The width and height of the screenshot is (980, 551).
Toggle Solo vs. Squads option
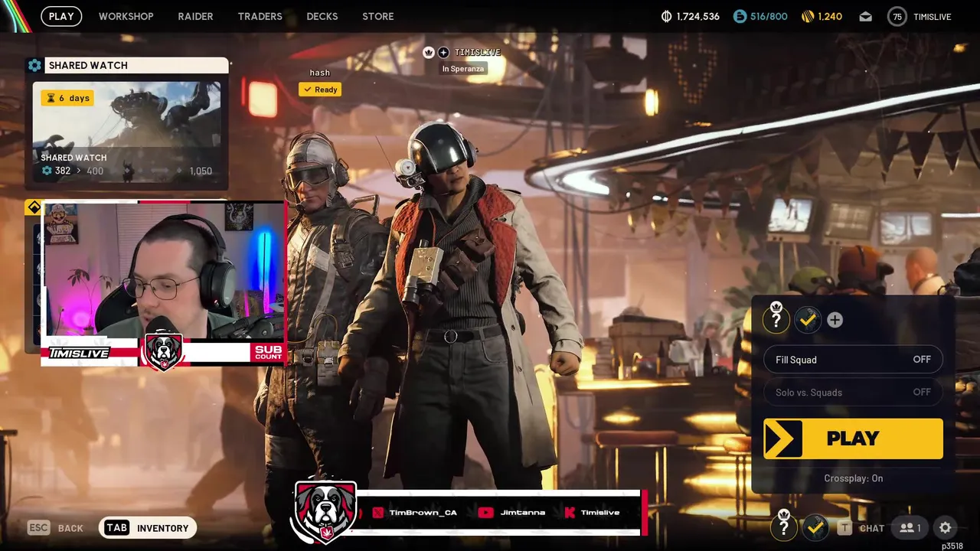point(853,393)
